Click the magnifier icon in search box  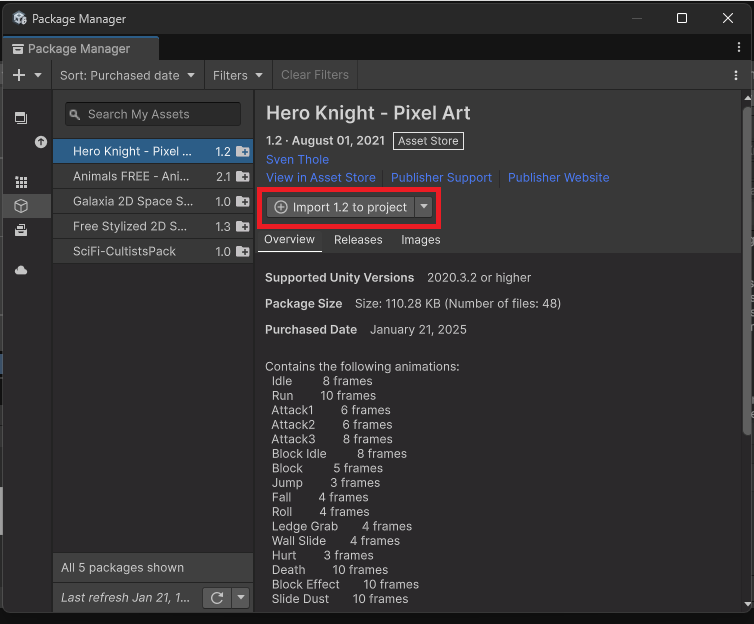[75, 114]
